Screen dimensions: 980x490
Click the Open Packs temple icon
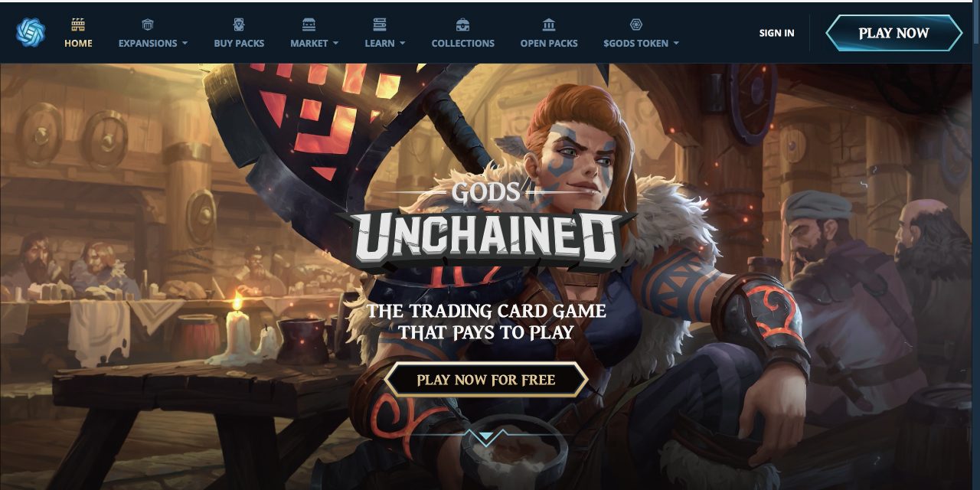tap(549, 24)
